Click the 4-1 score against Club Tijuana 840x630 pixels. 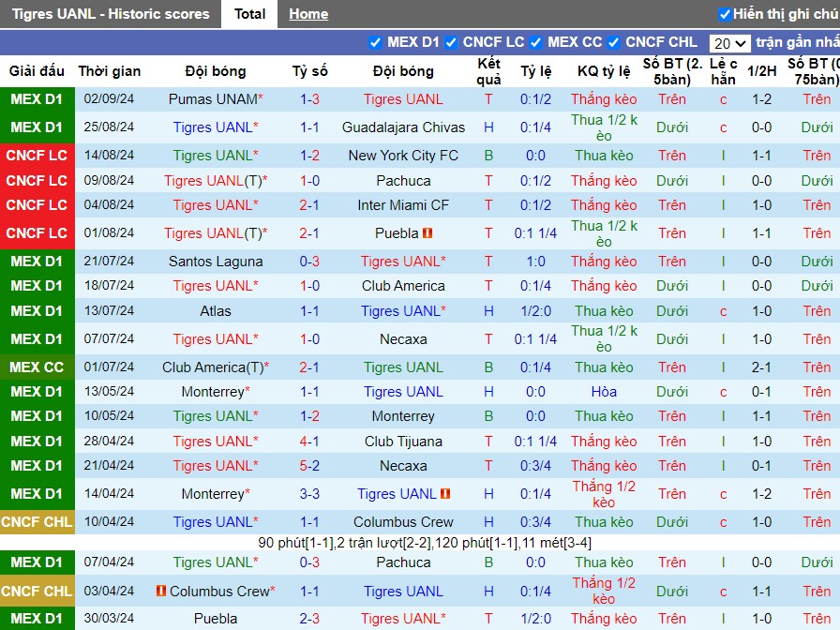click(309, 442)
